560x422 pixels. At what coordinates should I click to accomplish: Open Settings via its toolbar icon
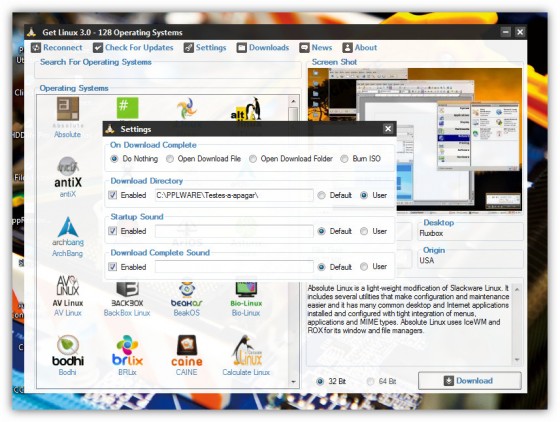coord(189,47)
